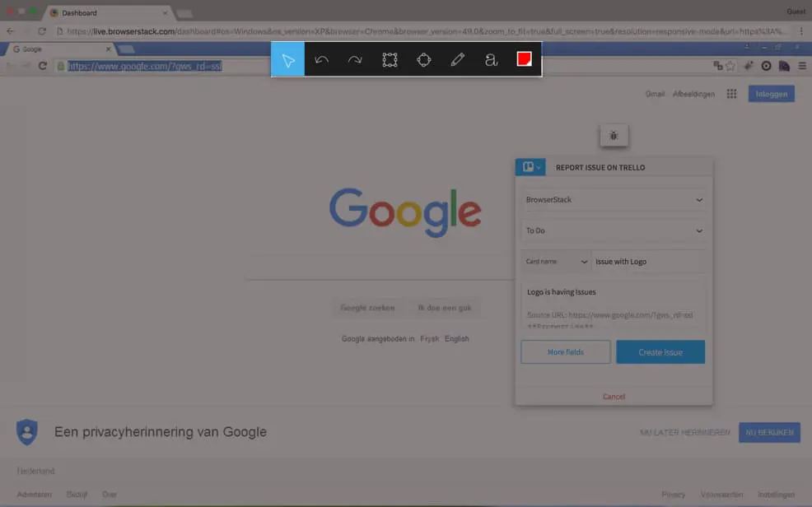Open the Trello integration switcher dropdown
This screenshot has height=507, width=812.
(x=530, y=167)
